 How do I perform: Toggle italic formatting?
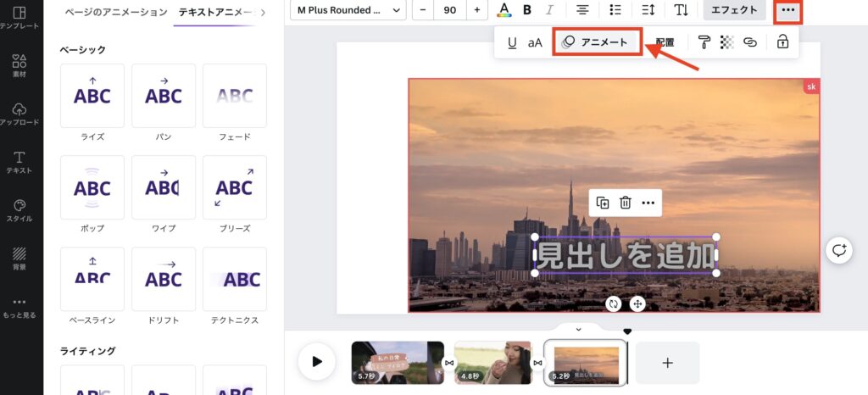(x=549, y=10)
